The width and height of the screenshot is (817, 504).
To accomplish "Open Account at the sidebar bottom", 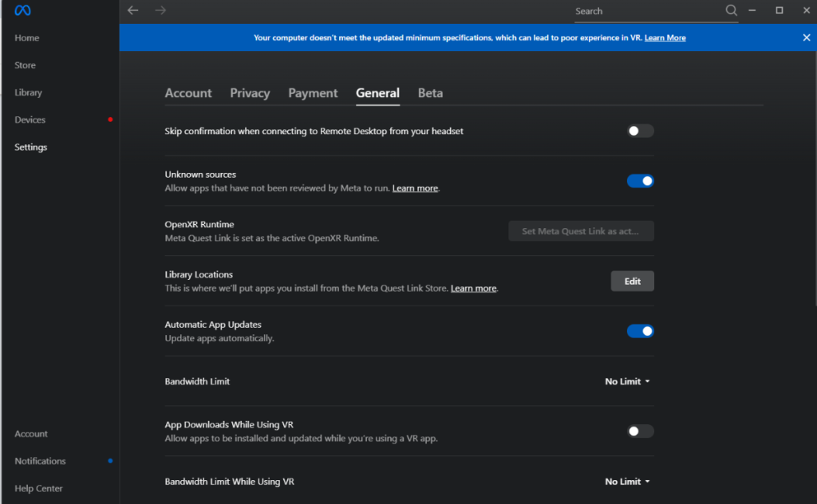I will [x=31, y=434].
